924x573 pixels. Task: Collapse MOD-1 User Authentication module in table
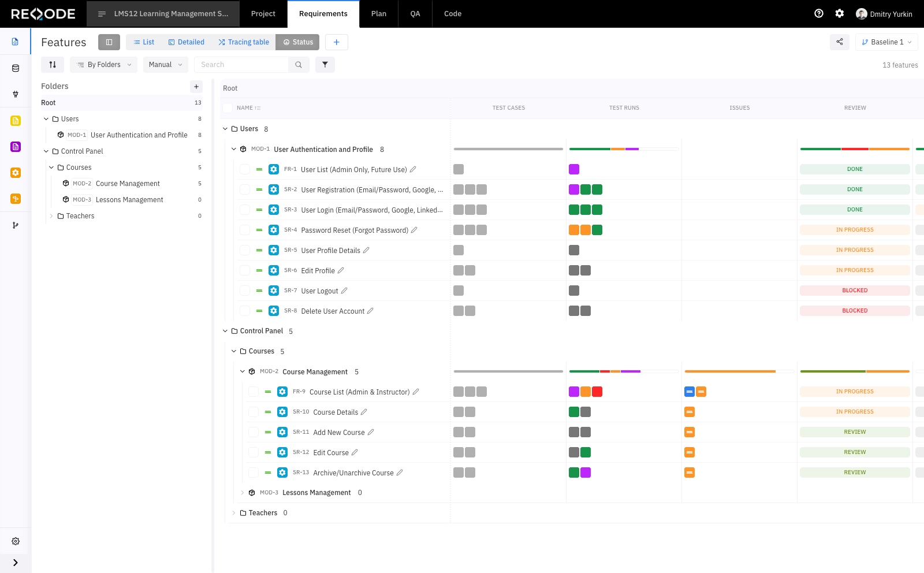pyautogui.click(x=234, y=149)
